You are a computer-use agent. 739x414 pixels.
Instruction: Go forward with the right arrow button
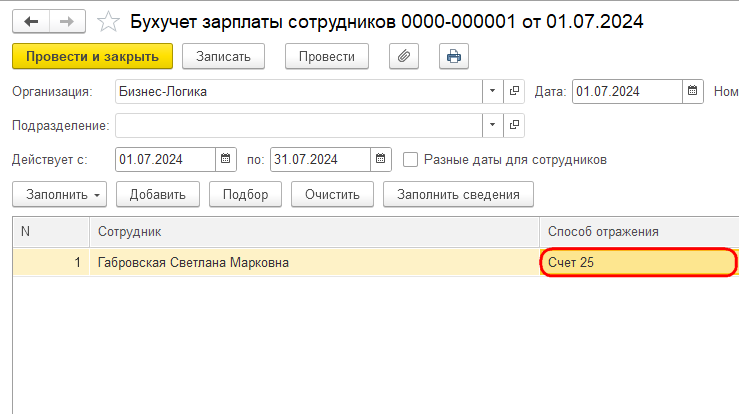67,21
